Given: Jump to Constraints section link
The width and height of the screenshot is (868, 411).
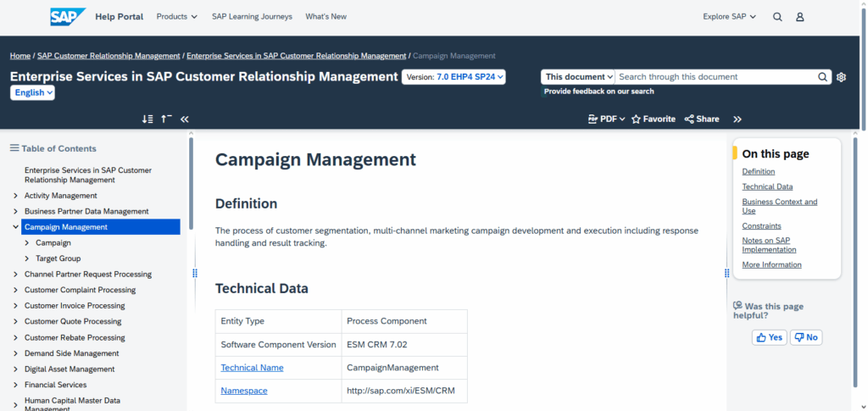Looking at the screenshot, I should pos(762,225).
